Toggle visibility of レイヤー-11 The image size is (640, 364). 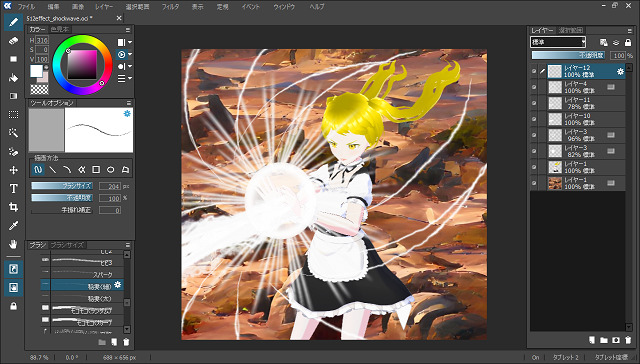point(534,103)
